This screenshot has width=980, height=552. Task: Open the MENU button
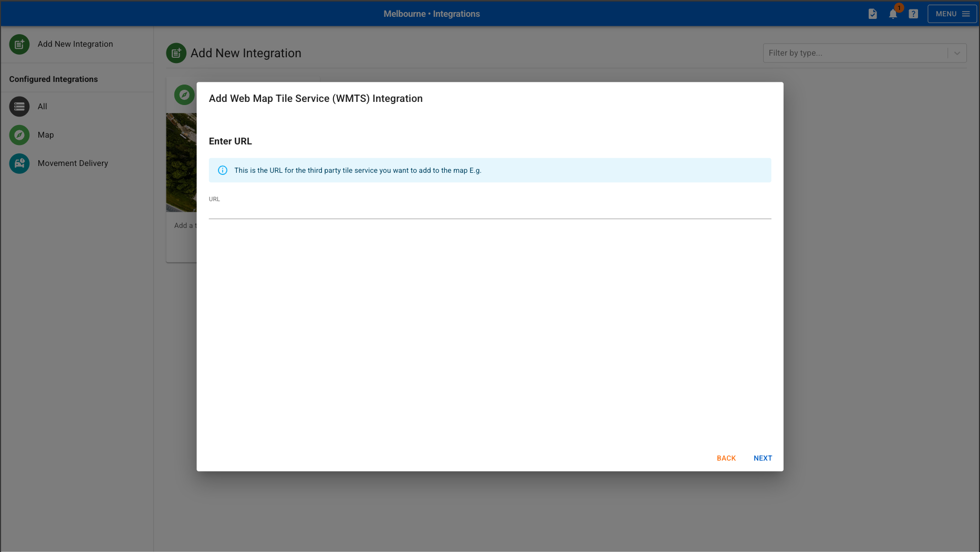pos(952,14)
